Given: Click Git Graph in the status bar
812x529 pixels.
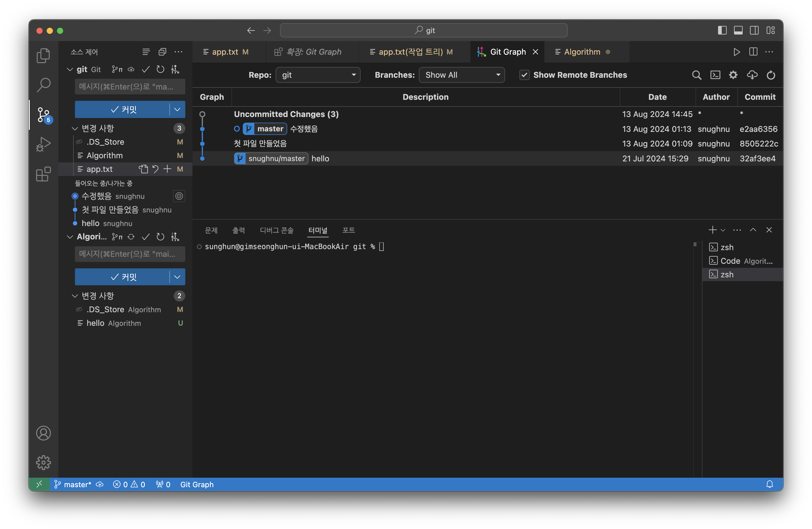Looking at the screenshot, I should click(197, 484).
